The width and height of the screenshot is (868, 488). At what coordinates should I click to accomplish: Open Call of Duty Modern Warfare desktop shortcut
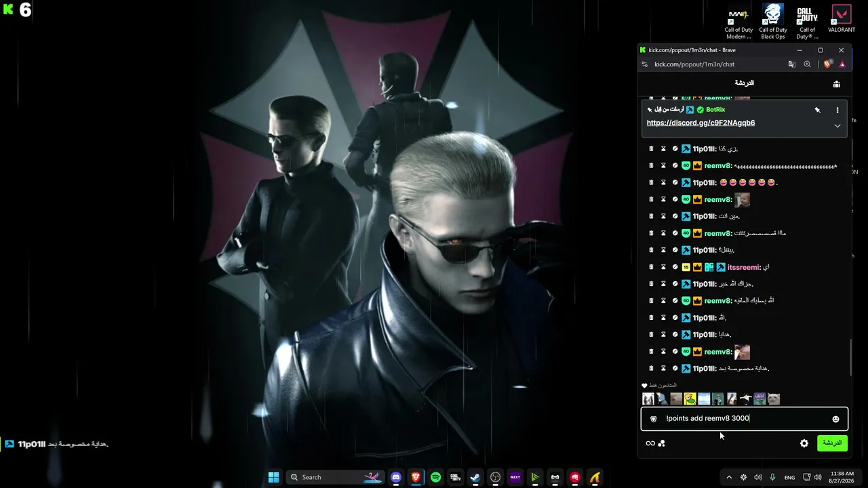[738, 21]
